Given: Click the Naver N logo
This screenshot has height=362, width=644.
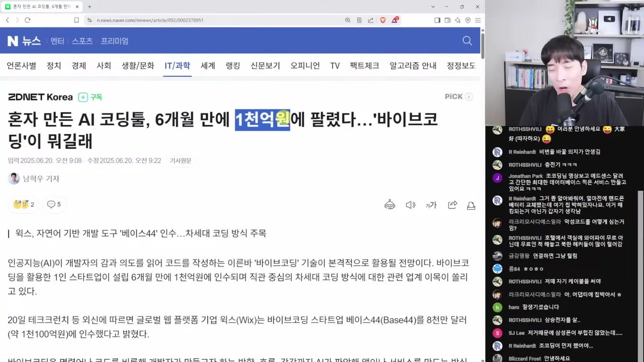Looking at the screenshot, I should [13, 41].
